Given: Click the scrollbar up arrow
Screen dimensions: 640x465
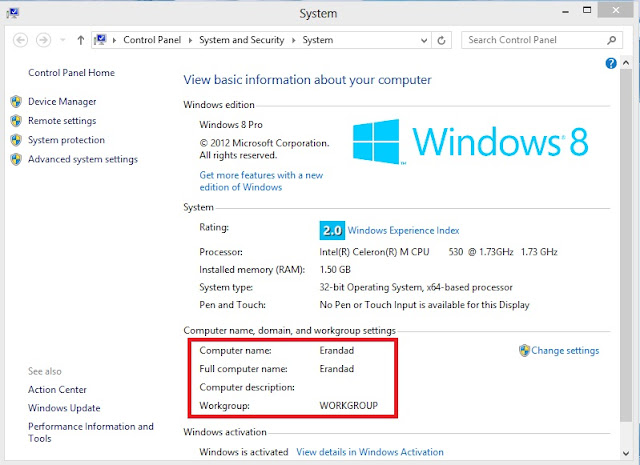Looking at the screenshot, I should click(x=626, y=63).
